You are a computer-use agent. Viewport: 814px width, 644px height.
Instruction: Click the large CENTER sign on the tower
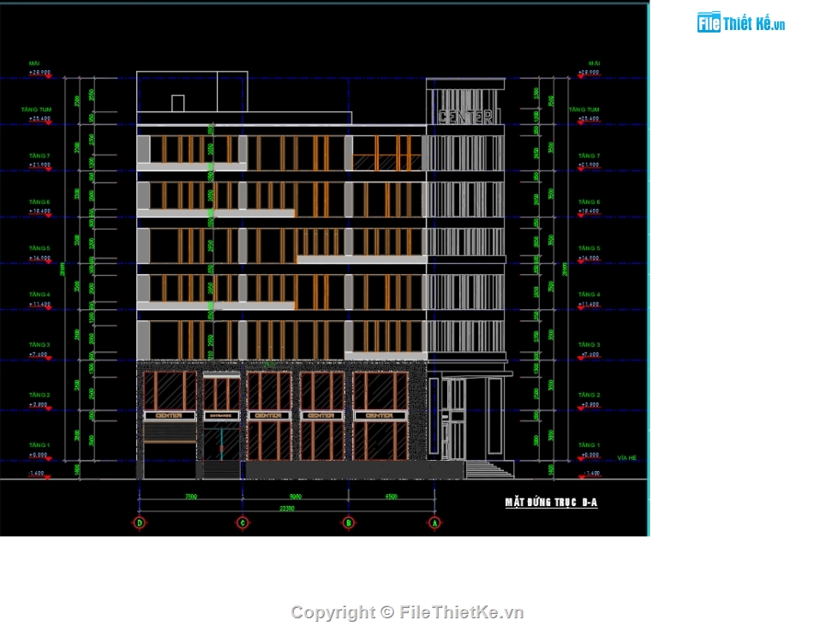(465, 116)
